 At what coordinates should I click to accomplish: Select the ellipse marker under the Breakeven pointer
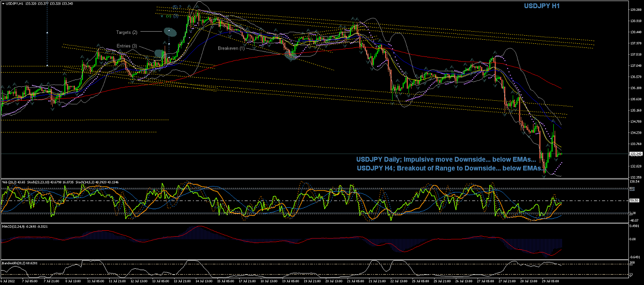(x=292, y=56)
